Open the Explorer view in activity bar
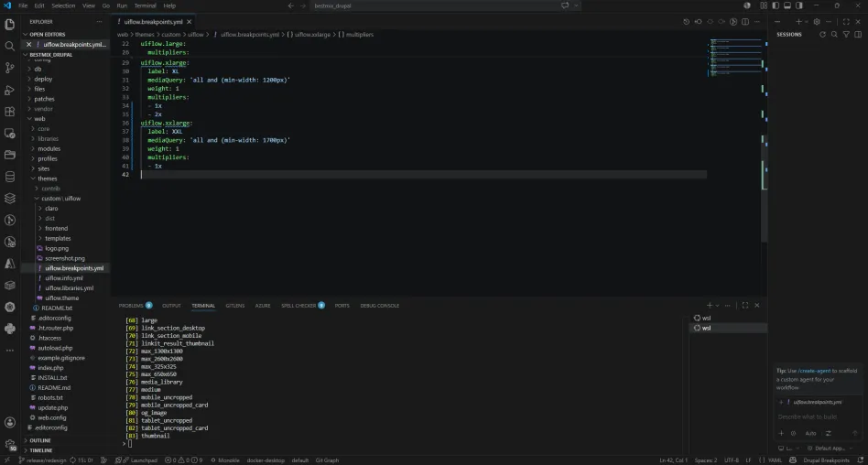 pyautogui.click(x=9, y=25)
